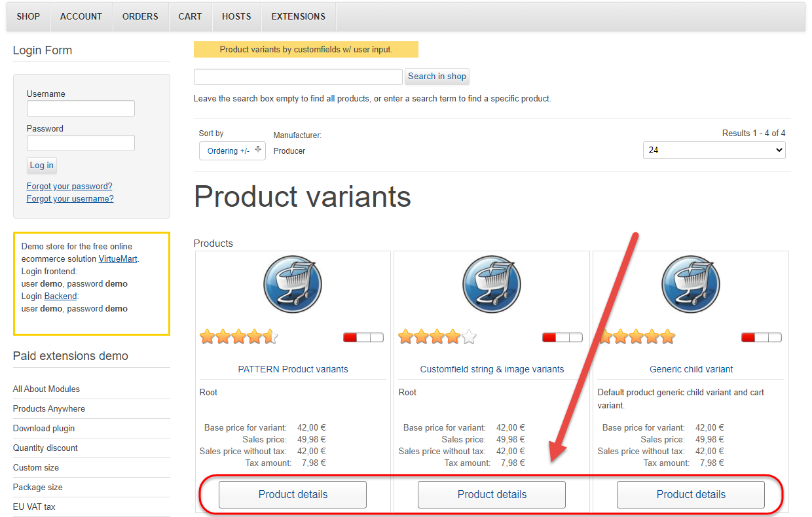Toggle the Ordering +/- sort direction
Viewport: 812px width, 517px height.
pyautogui.click(x=232, y=151)
